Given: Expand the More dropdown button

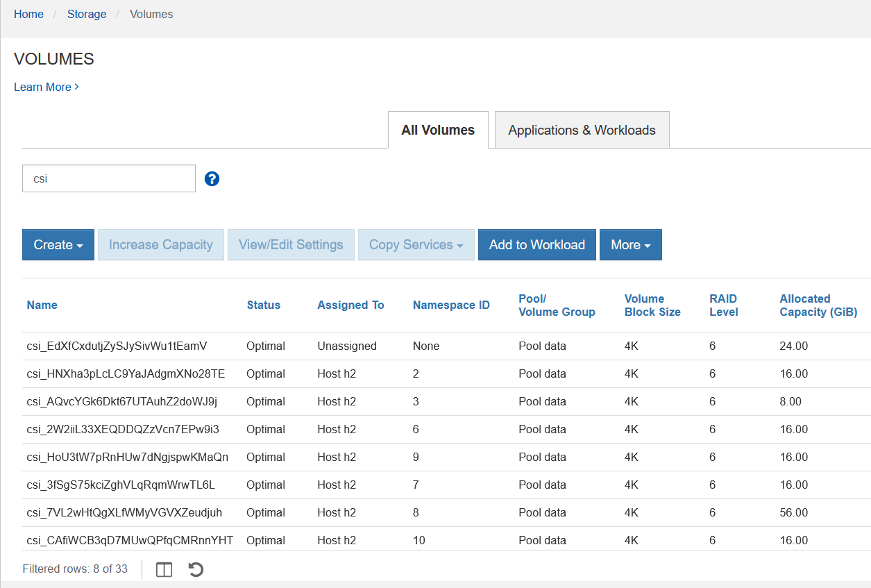Looking at the screenshot, I should [x=631, y=244].
